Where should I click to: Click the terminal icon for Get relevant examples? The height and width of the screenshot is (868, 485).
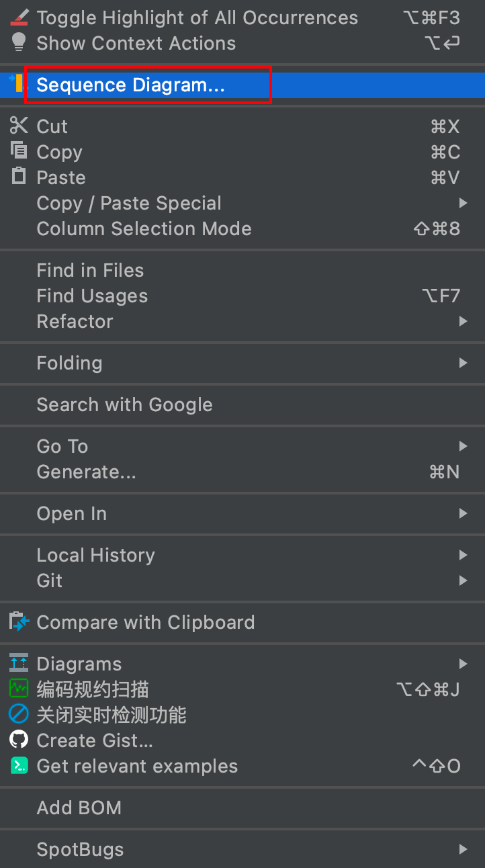18,765
